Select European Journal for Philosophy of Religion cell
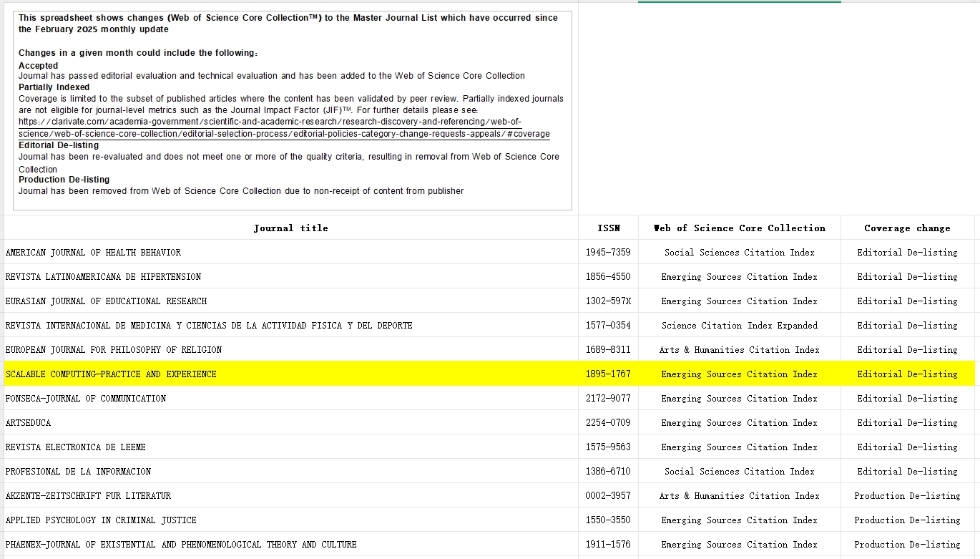 pyautogui.click(x=291, y=349)
